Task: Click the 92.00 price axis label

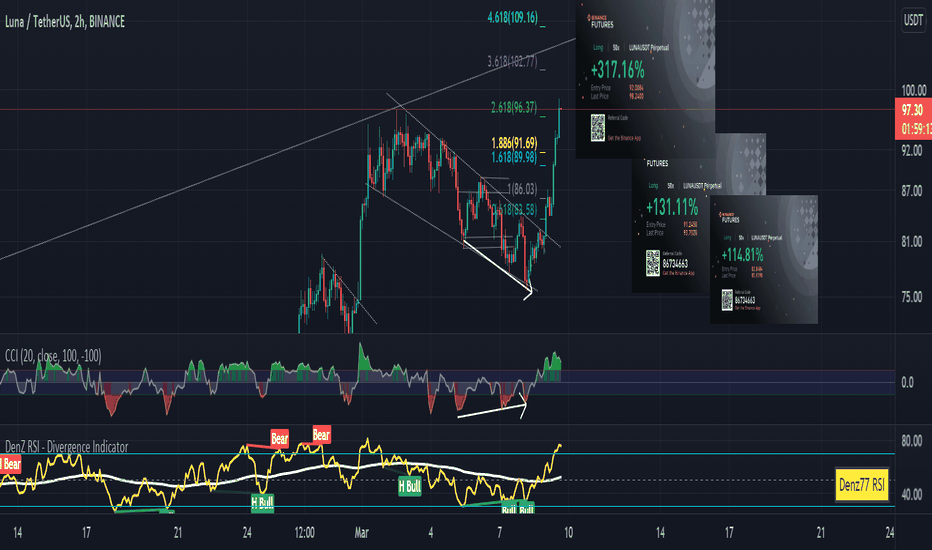Action: click(912, 150)
